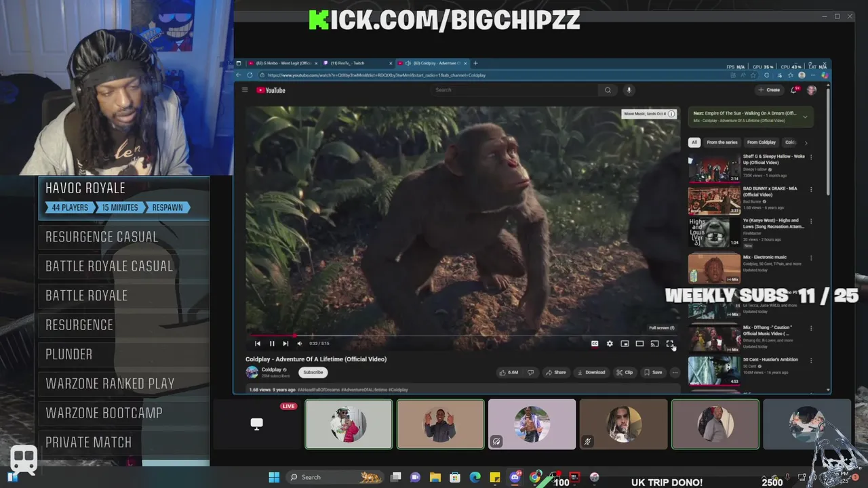Pause the Coldplay video

272,344
